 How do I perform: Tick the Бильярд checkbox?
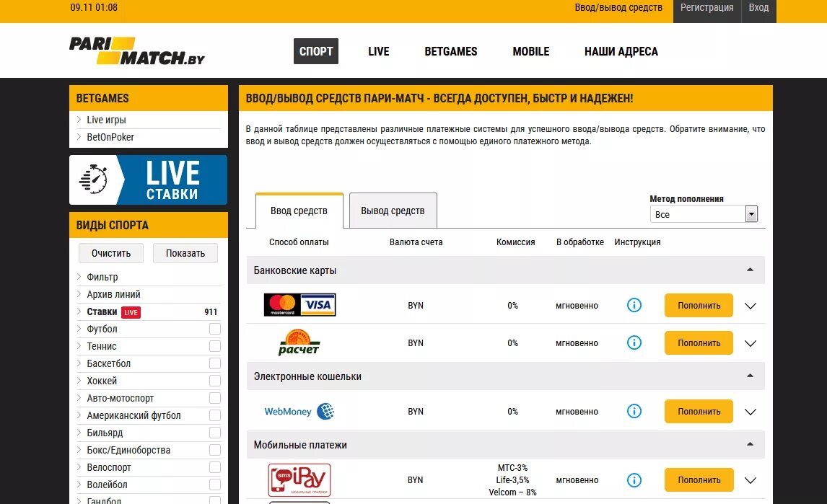click(214, 433)
